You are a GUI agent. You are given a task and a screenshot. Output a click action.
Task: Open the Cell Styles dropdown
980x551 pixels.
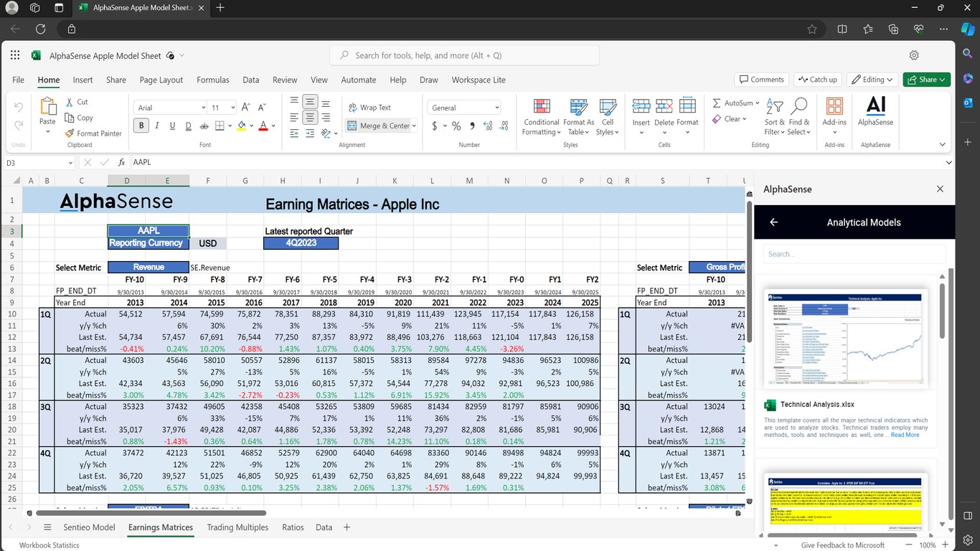point(608,116)
